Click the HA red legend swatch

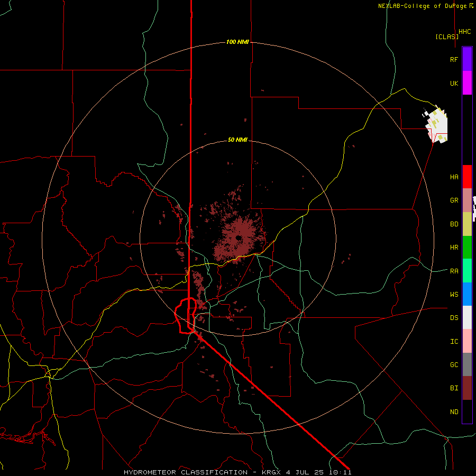(x=467, y=177)
